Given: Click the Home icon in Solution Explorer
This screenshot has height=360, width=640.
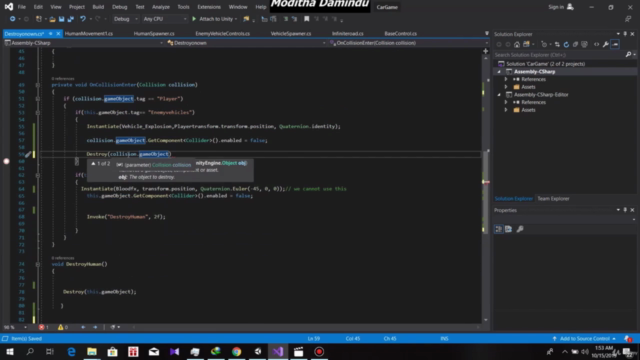Looking at the screenshot, I should (517, 44).
